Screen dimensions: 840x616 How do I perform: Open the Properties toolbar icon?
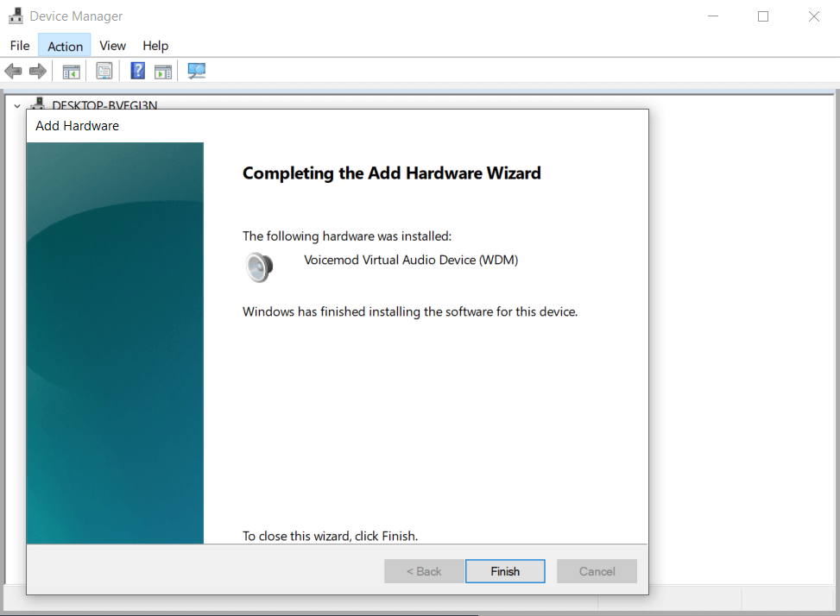tap(104, 71)
